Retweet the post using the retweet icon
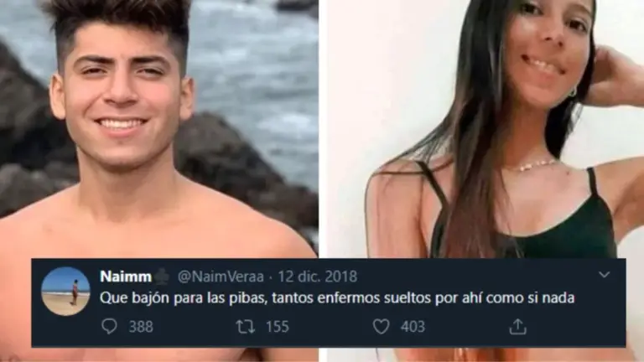This screenshot has width=644, height=362. pos(246,327)
